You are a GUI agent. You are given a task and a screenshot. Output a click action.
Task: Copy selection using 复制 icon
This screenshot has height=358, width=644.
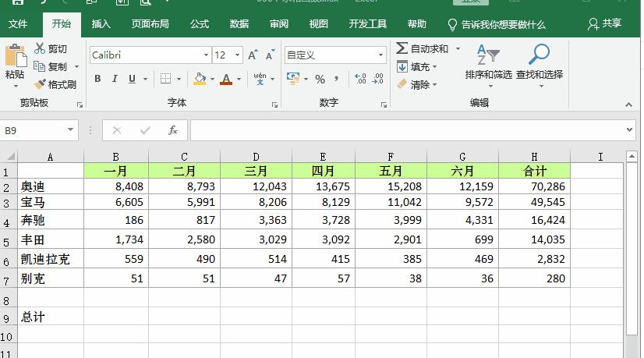coord(39,66)
